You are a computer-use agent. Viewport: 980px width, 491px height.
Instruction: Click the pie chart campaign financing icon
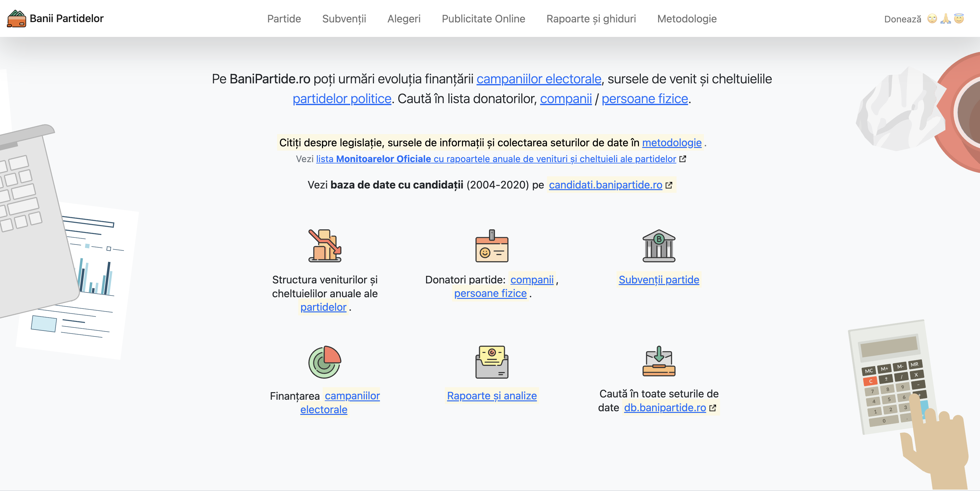(x=325, y=362)
